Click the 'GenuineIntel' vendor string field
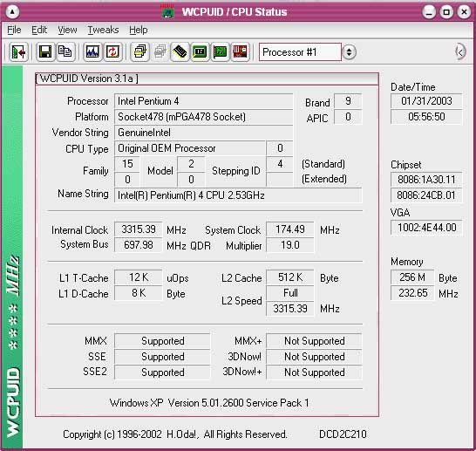The image size is (476, 451). point(203,133)
